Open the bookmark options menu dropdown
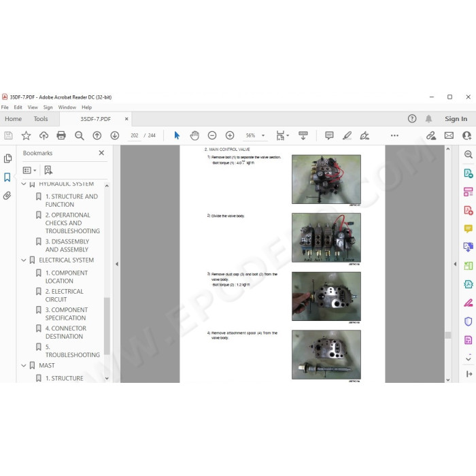The width and height of the screenshot is (476, 476). [29, 170]
